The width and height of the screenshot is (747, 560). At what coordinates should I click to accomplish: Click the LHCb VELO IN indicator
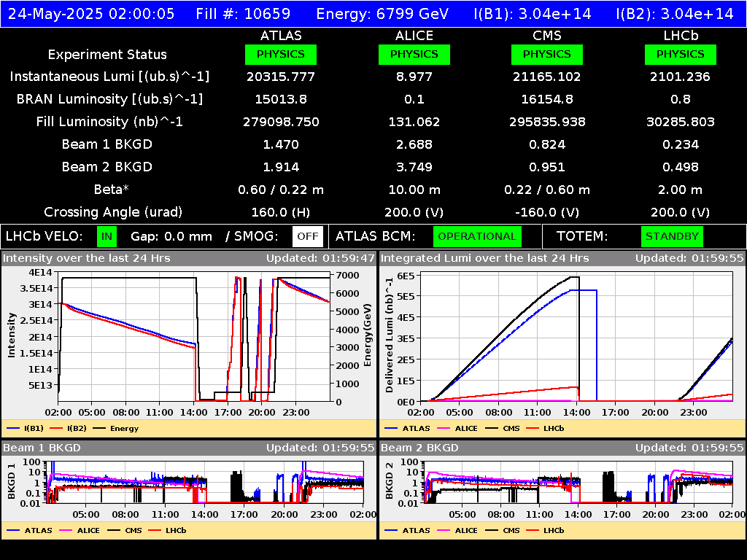pos(107,237)
